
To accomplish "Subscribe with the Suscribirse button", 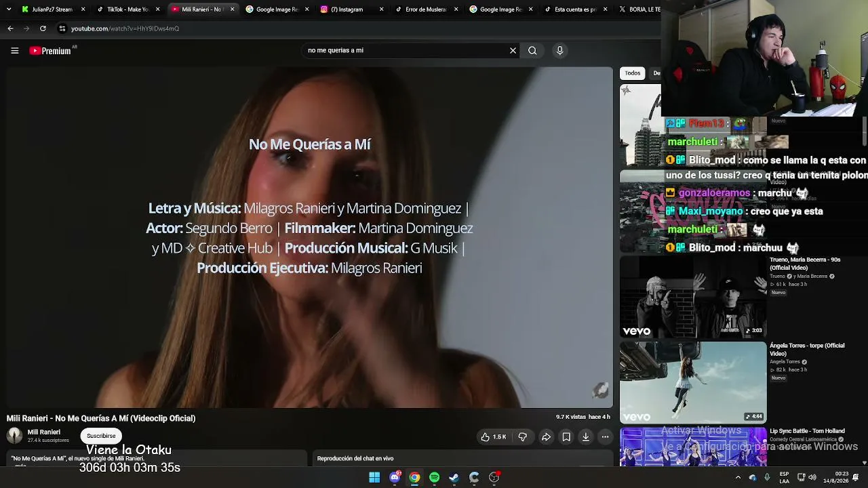I will pyautogui.click(x=101, y=436).
